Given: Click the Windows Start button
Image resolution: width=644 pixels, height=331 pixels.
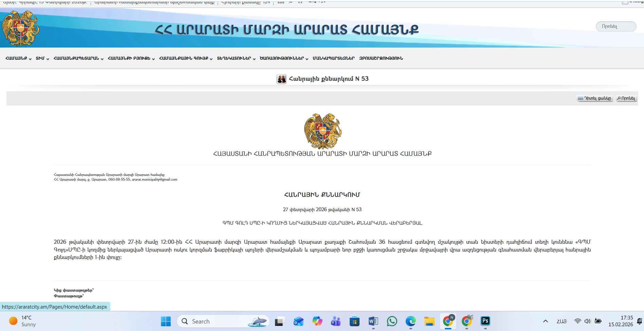Looking at the screenshot, I should tap(166, 321).
